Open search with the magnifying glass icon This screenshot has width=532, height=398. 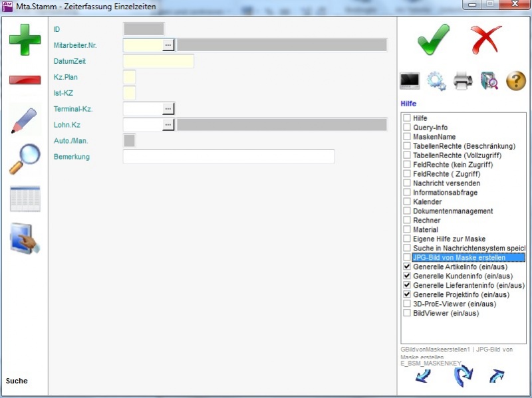25,159
